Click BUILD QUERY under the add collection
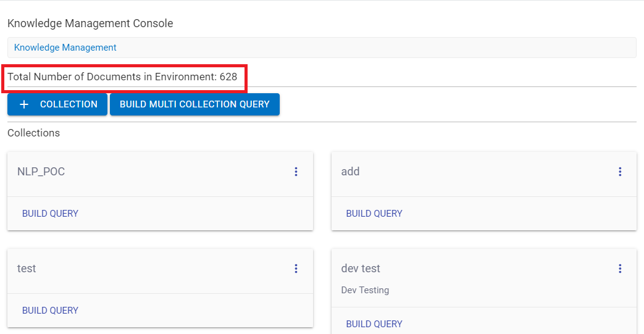The width and height of the screenshot is (644, 334). click(374, 214)
